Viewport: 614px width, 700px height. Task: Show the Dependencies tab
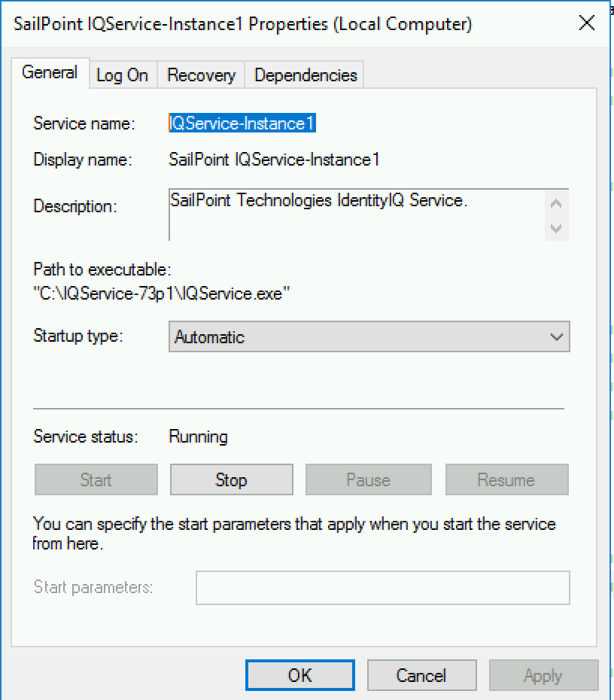(x=305, y=75)
